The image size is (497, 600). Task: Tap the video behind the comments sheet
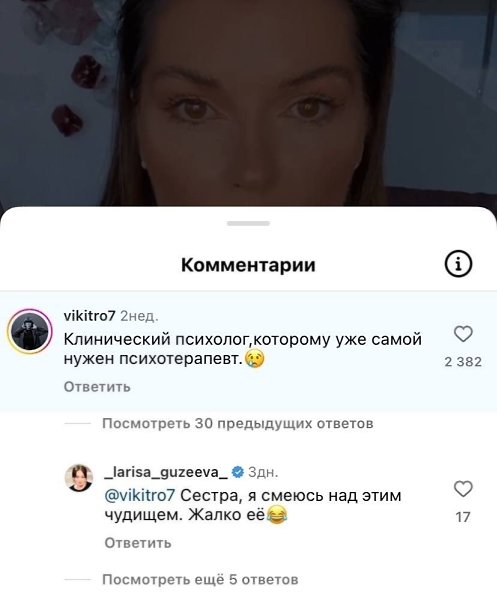pyautogui.click(x=248, y=103)
